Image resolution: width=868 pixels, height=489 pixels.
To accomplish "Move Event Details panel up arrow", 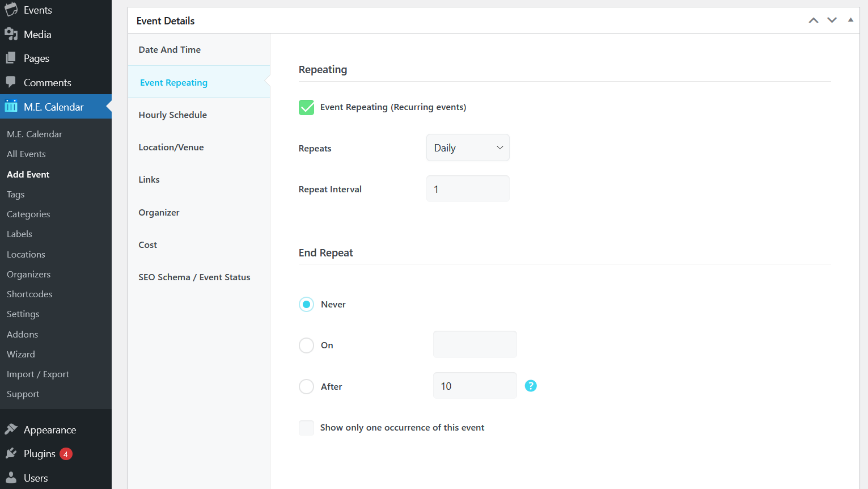I will click(x=814, y=20).
